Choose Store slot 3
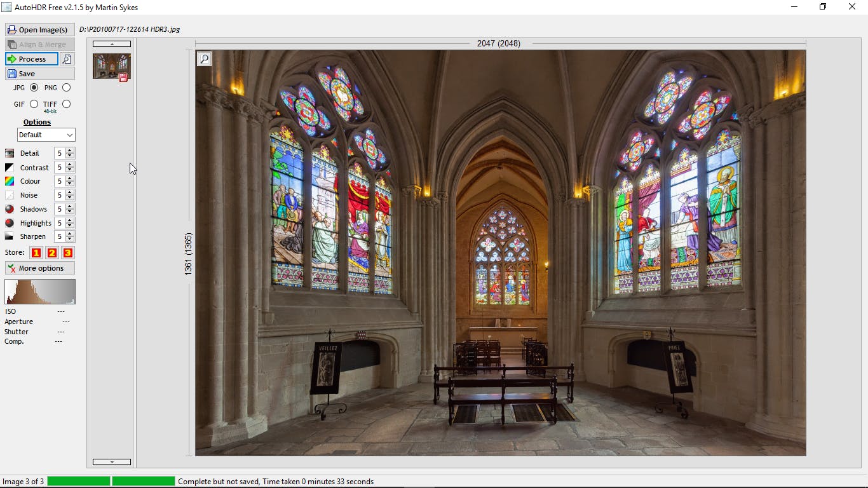The width and height of the screenshot is (868, 488). pos(67,253)
